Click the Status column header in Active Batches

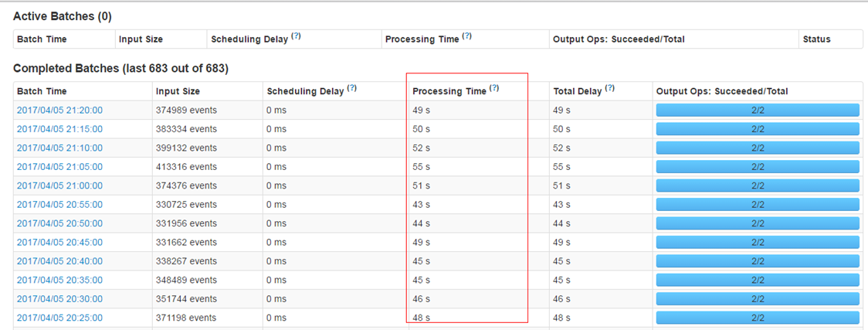[x=816, y=39]
